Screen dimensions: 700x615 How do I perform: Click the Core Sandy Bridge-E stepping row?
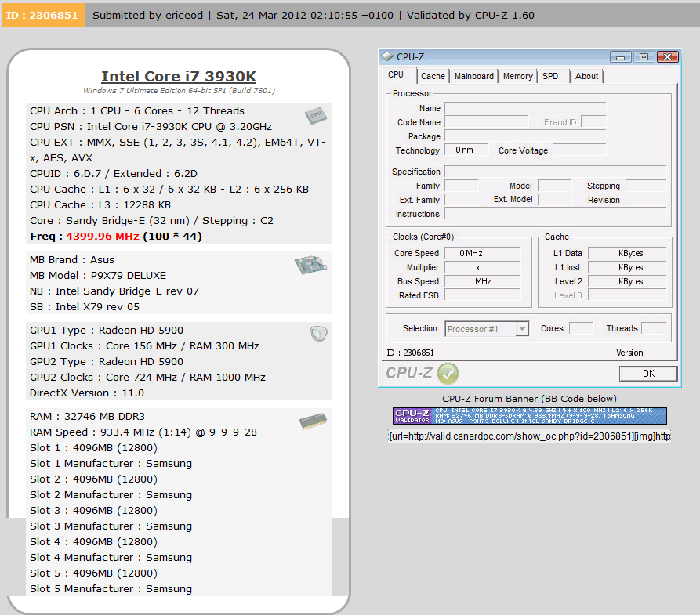152,220
